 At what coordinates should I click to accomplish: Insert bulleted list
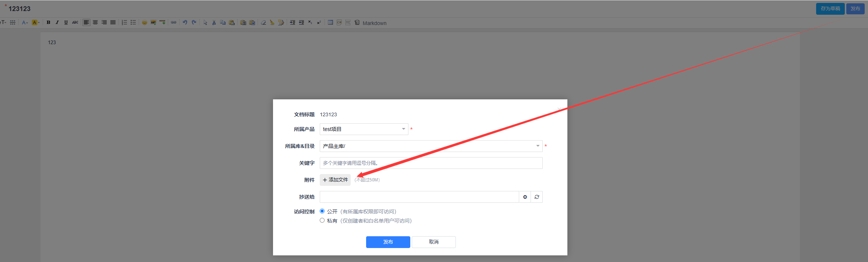pyautogui.click(x=133, y=22)
